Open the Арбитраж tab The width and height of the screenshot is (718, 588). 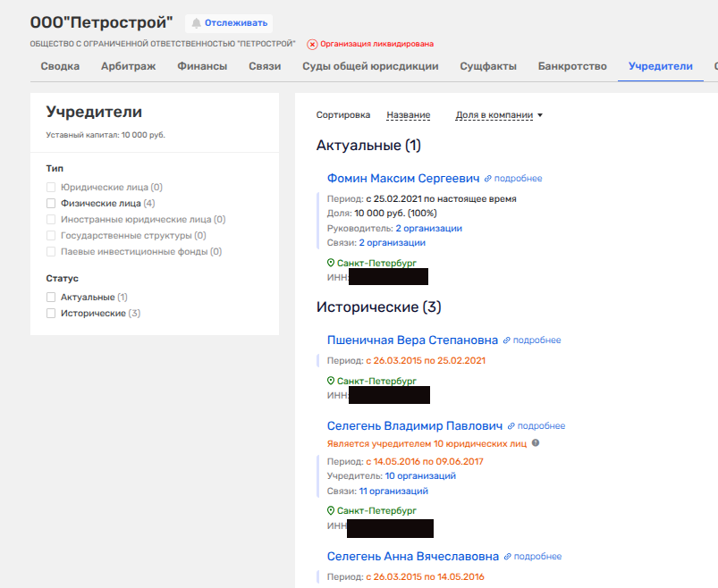[x=128, y=66]
